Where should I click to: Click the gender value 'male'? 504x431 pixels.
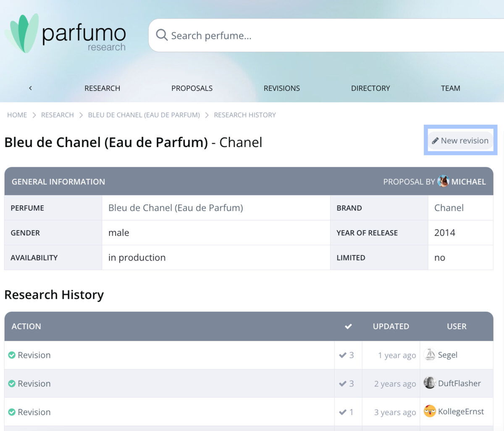point(119,233)
